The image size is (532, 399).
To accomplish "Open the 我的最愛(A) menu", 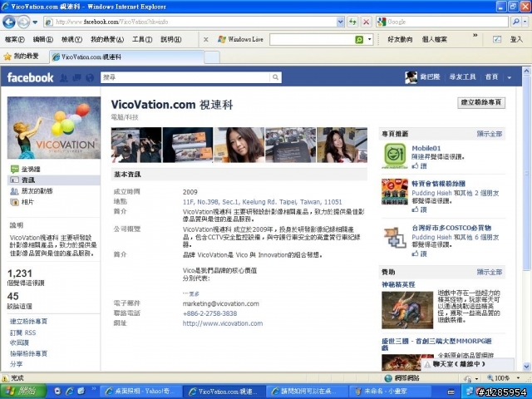I will click(x=107, y=39).
